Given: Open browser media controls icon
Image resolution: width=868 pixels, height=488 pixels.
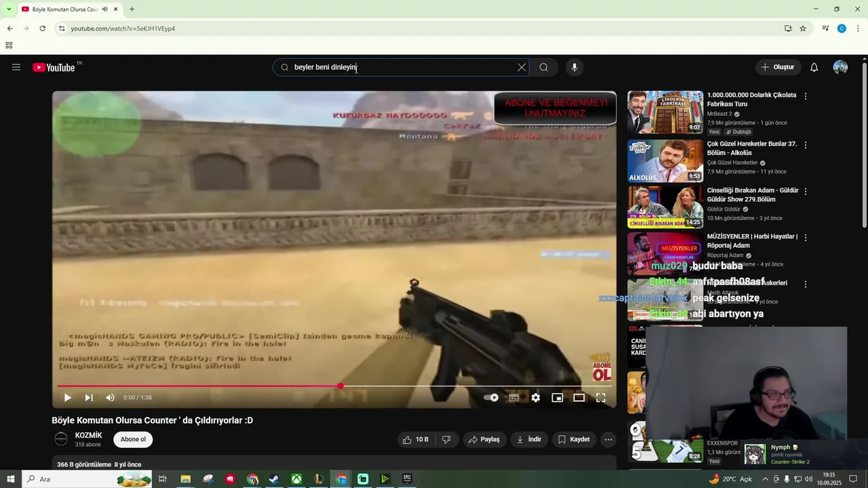Looking at the screenshot, I should tap(825, 28).
